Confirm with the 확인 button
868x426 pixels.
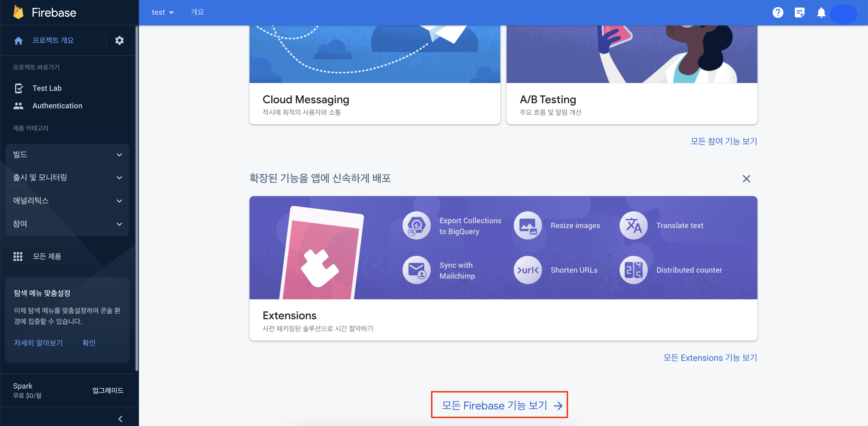click(x=89, y=343)
